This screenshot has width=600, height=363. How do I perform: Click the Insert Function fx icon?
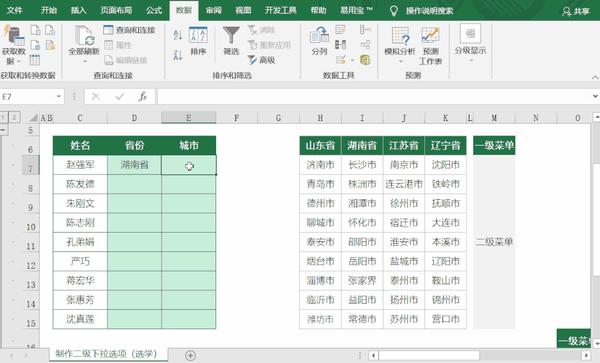(142, 97)
